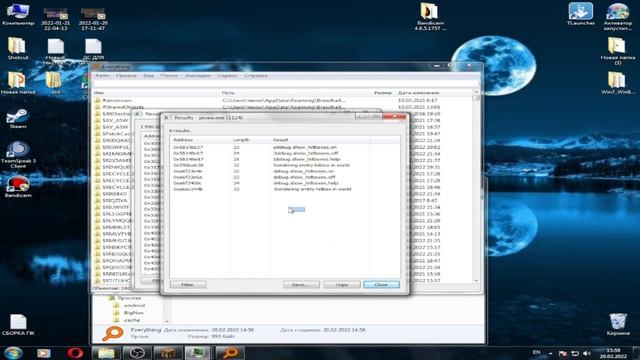Click the Close button in Results dialog
640x360 pixels.
tap(381, 284)
